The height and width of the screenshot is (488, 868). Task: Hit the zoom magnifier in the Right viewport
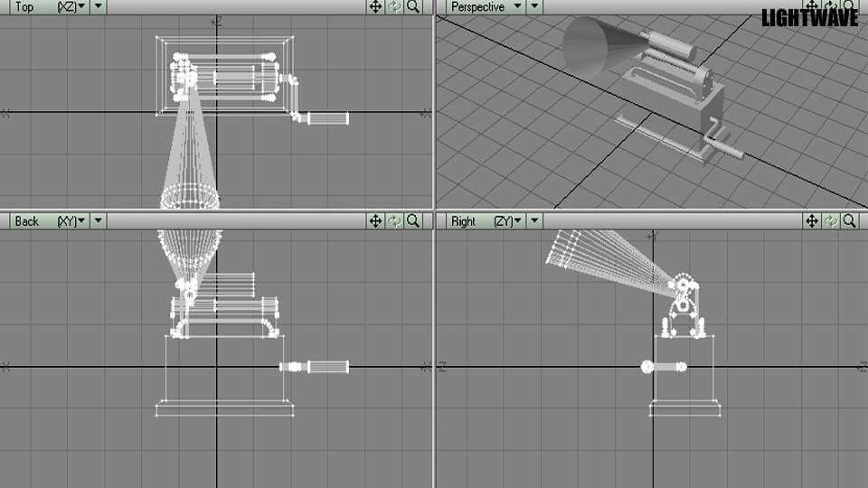(x=850, y=221)
